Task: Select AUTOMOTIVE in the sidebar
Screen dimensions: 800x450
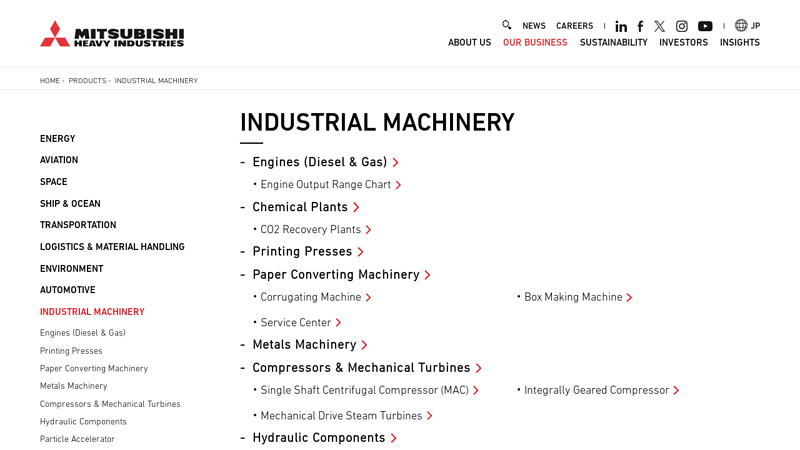Action: point(68,290)
